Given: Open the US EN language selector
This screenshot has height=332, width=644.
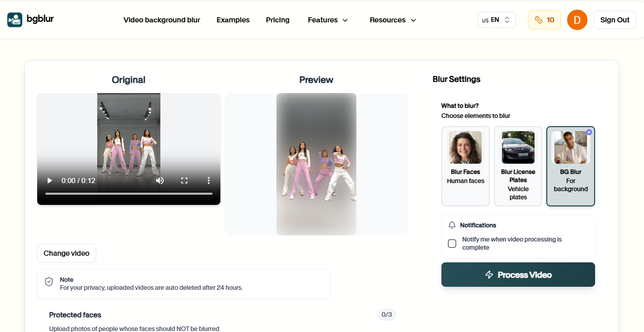Looking at the screenshot, I should [x=495, y=19].
